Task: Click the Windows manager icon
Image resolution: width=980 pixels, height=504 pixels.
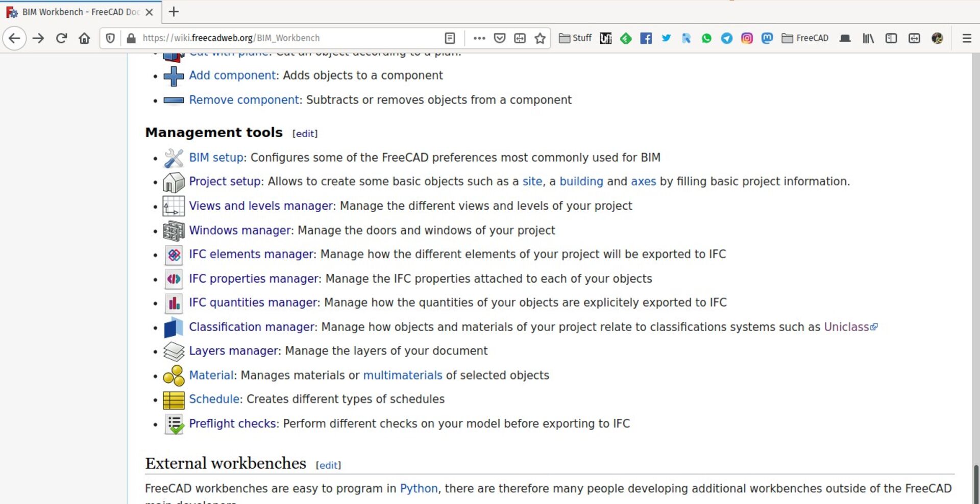Action: 174,231
